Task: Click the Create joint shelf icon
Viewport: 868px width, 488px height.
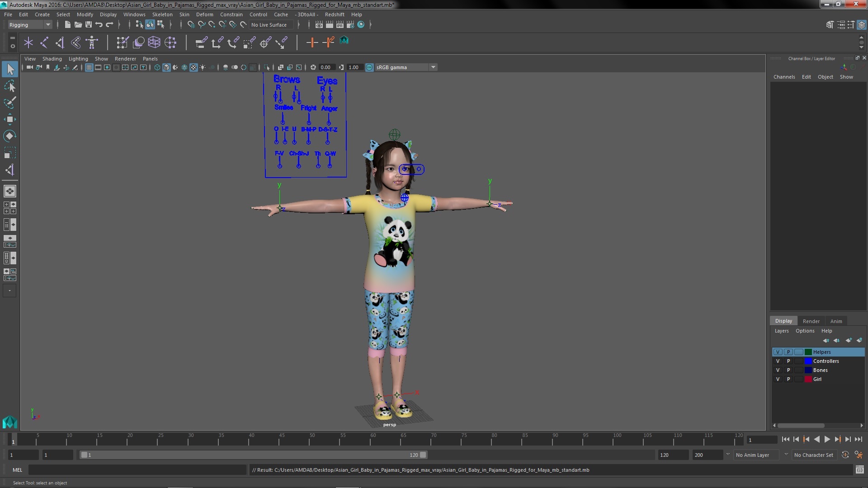Action: pyautogui.click(x=44, y=42)
